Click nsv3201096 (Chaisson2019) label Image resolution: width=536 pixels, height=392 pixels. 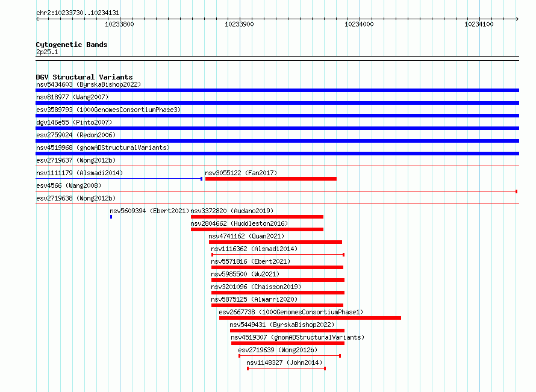pyautogui.click(x=256, y=287)
